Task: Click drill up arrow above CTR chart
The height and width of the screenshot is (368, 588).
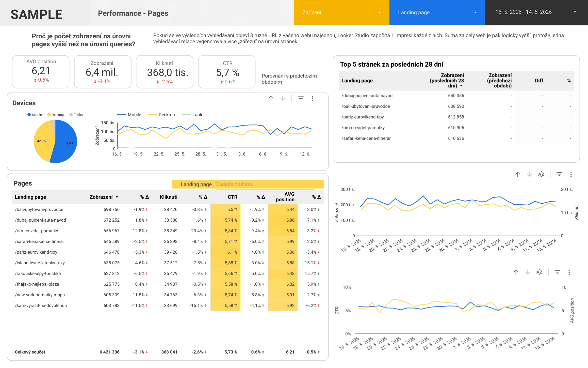Action: point(516,272)
